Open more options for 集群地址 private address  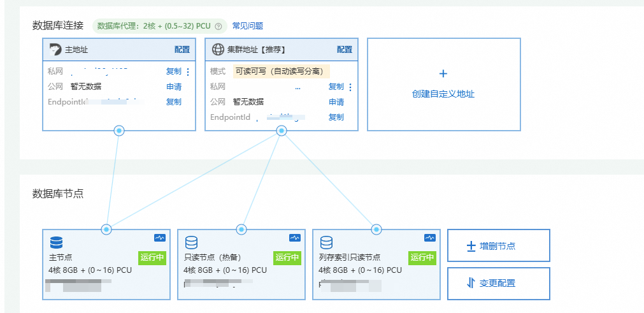point(350,87)
